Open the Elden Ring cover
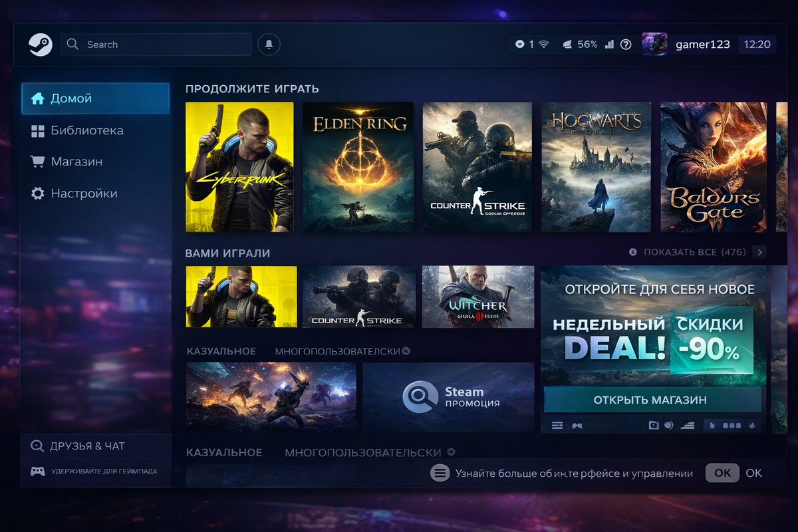This screenshot has width=798, height=532. point(358,167)
